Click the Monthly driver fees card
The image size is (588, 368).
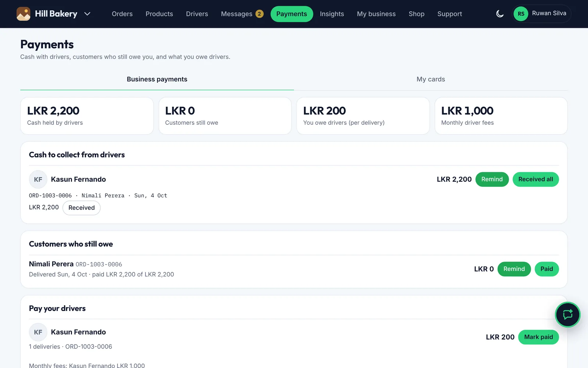tap(501, 116)
